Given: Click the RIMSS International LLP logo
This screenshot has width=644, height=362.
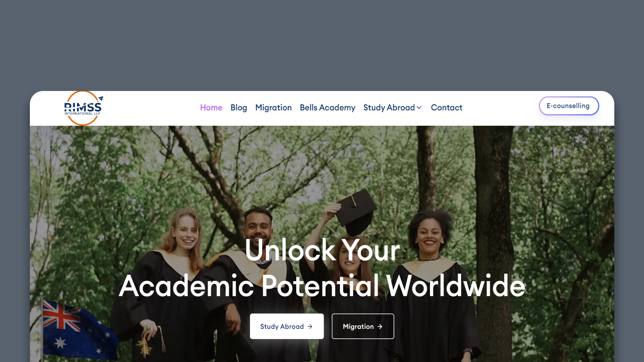Looking at the screenshot, I should pyautogui.click(x=83, y=108).
